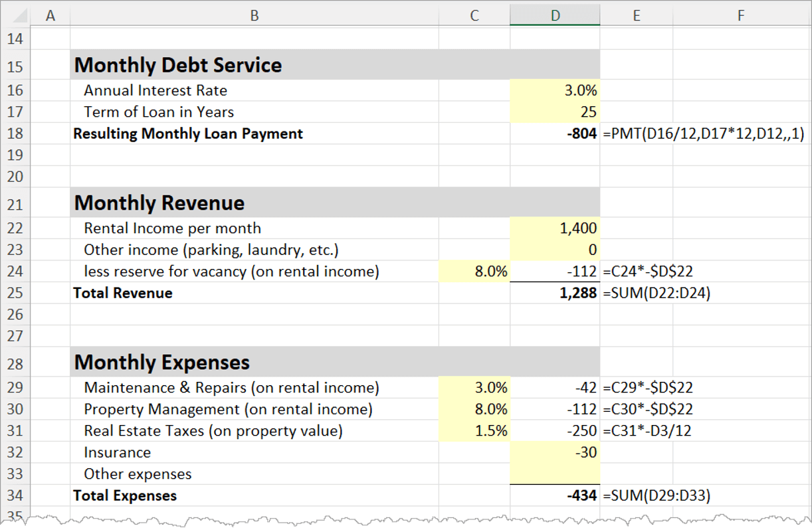Image resolution: width=812 pixels, height=528 pixels.
Task: Select the Other income value cell
Action: pyautogui.click(x=555, y=250)
